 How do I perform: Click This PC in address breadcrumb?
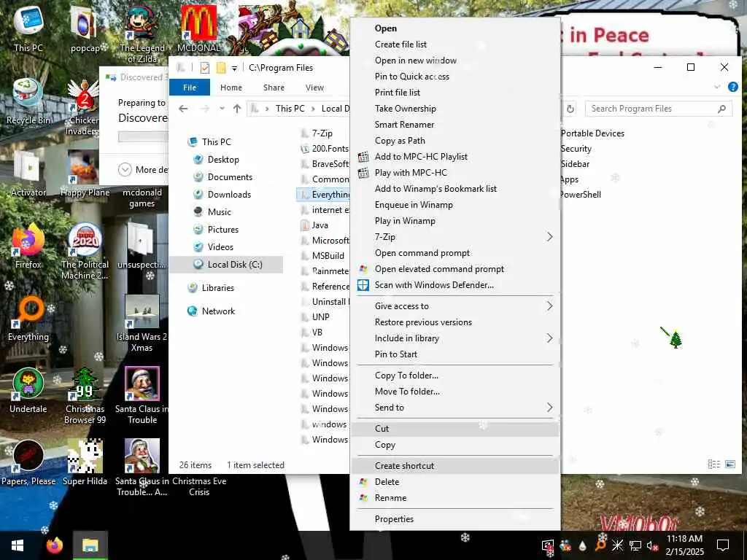(x=290, y=109)
